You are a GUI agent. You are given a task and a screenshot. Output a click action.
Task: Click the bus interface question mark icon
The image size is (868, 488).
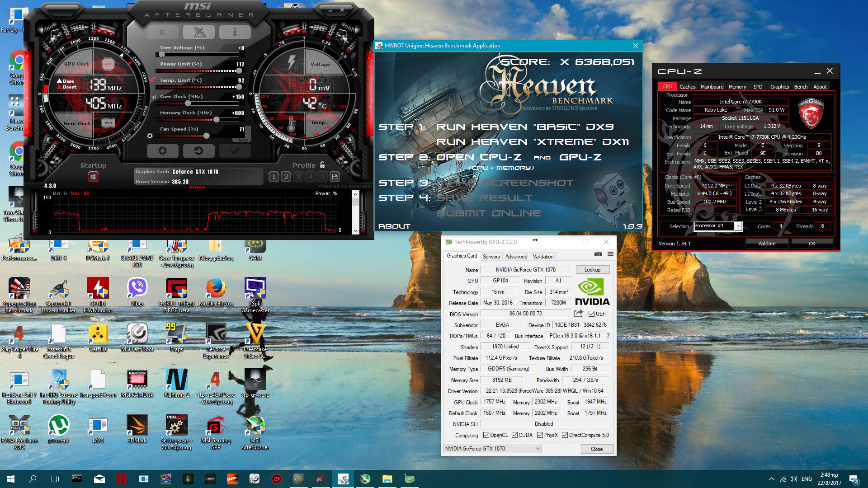[608, 336]
